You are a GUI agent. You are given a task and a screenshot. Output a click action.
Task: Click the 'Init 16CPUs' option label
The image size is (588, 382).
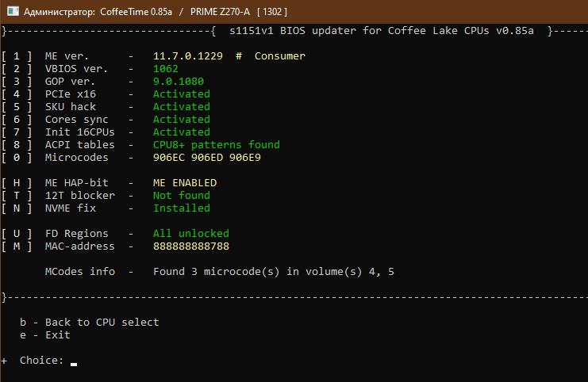coord(80,132)
